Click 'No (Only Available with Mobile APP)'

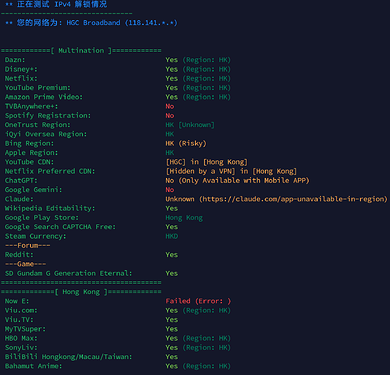(237, 181)
